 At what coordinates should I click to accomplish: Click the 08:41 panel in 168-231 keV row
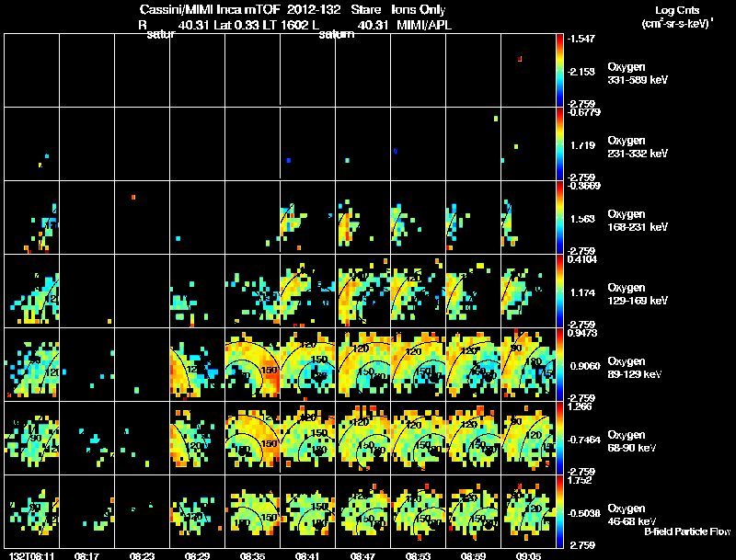pyautogui.click(x=308, y=218)
